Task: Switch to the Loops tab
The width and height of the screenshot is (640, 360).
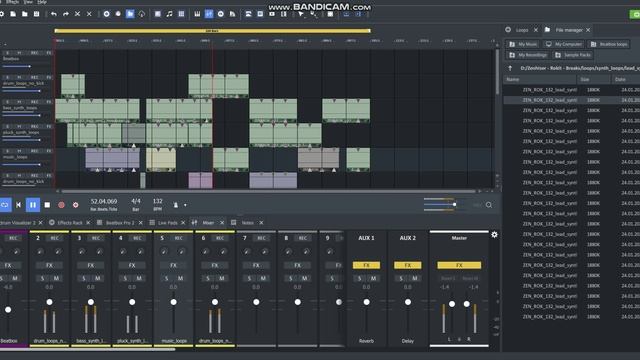Action: tap(522, 30)
